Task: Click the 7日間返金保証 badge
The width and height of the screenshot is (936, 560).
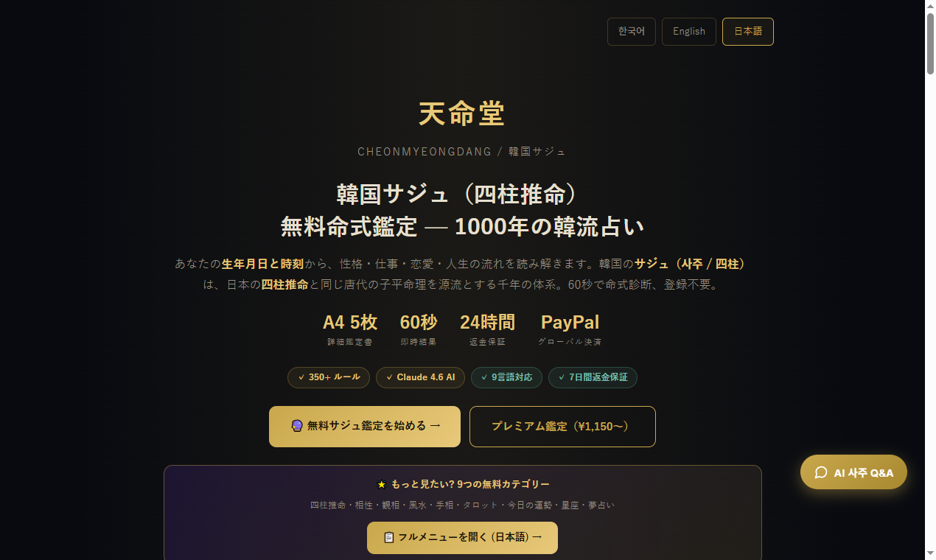Action: coord(593,377)
